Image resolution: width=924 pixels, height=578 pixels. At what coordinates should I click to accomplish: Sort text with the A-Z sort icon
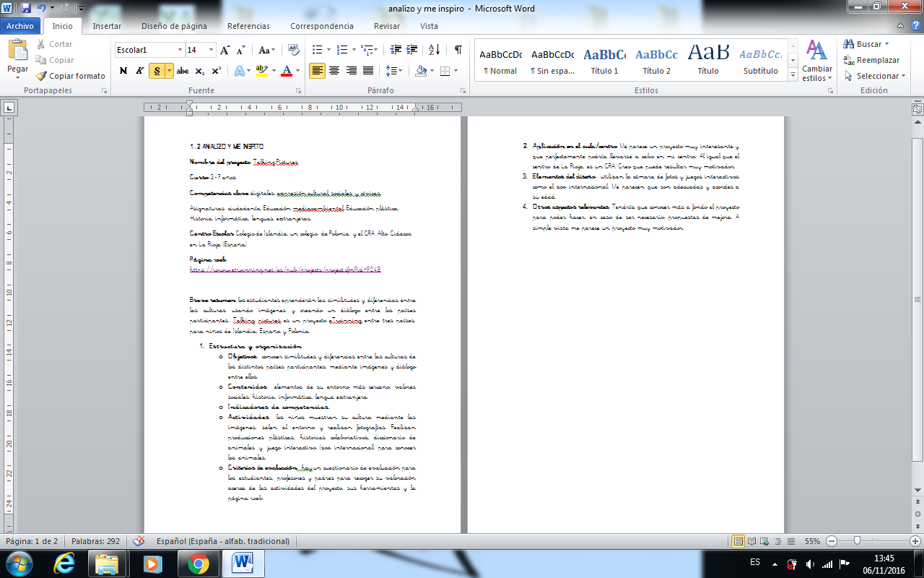[x=434, y=50]
